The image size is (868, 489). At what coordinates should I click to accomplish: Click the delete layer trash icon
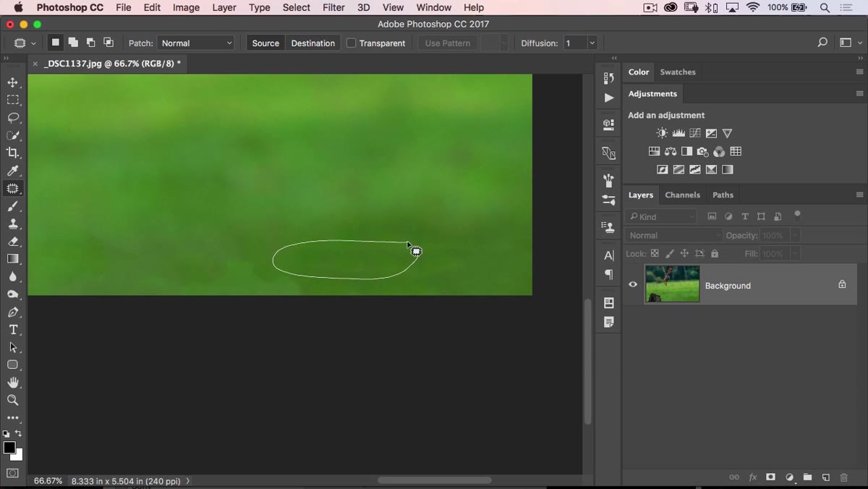coord(843,477)
